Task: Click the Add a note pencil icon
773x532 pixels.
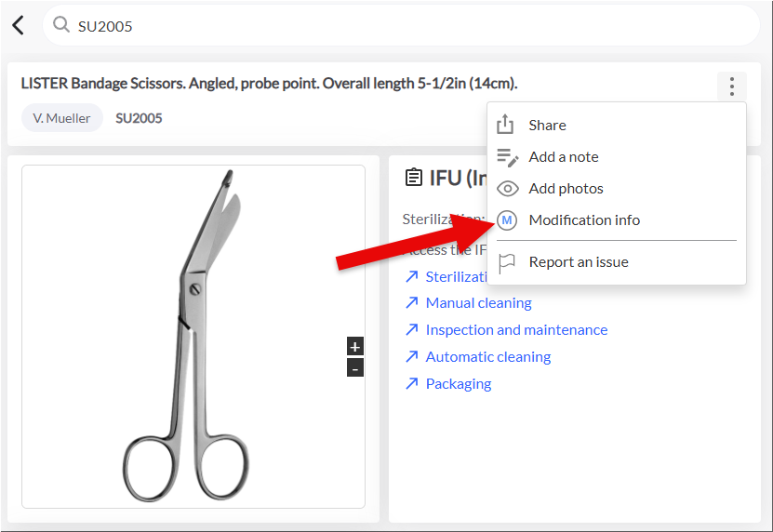Action: 507,157
